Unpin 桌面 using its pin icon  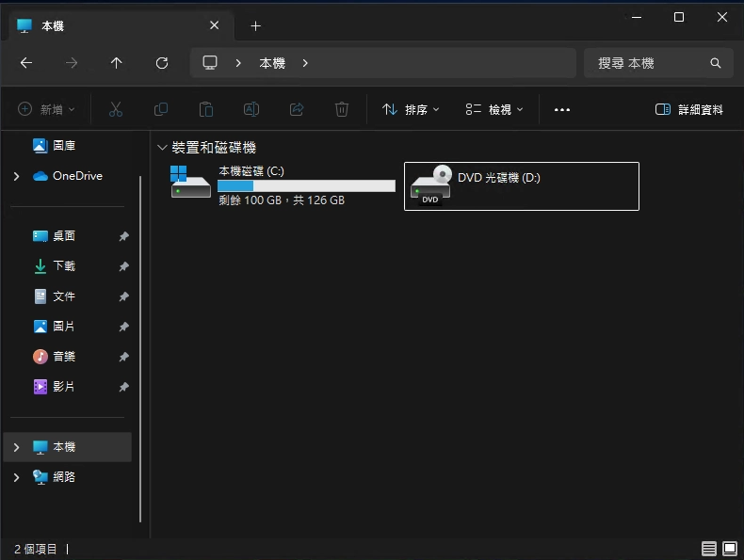[123, 236]
